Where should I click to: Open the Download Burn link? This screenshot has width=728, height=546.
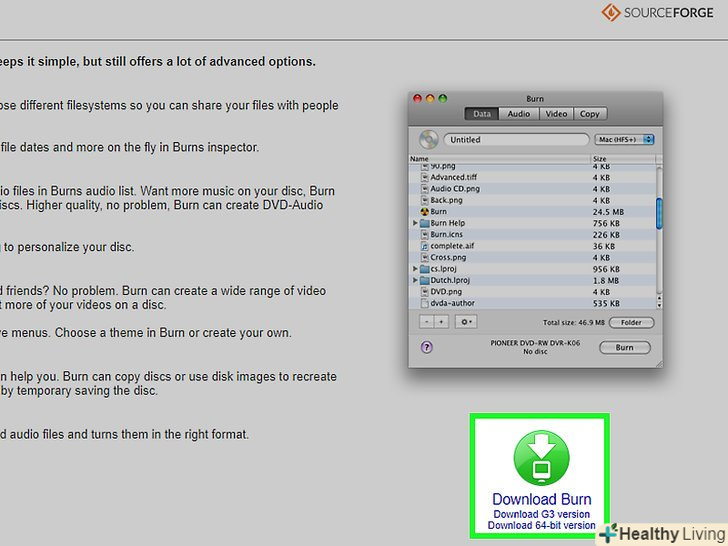coord(541,499)
